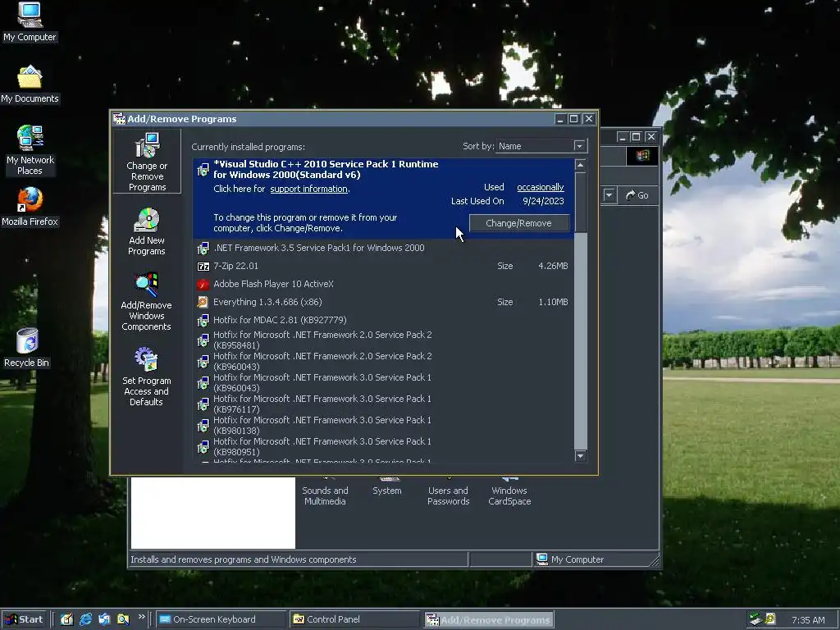The image size is (840, 630).
Task: Open Add/Remove Windows Components
Action: coord(146,302)
